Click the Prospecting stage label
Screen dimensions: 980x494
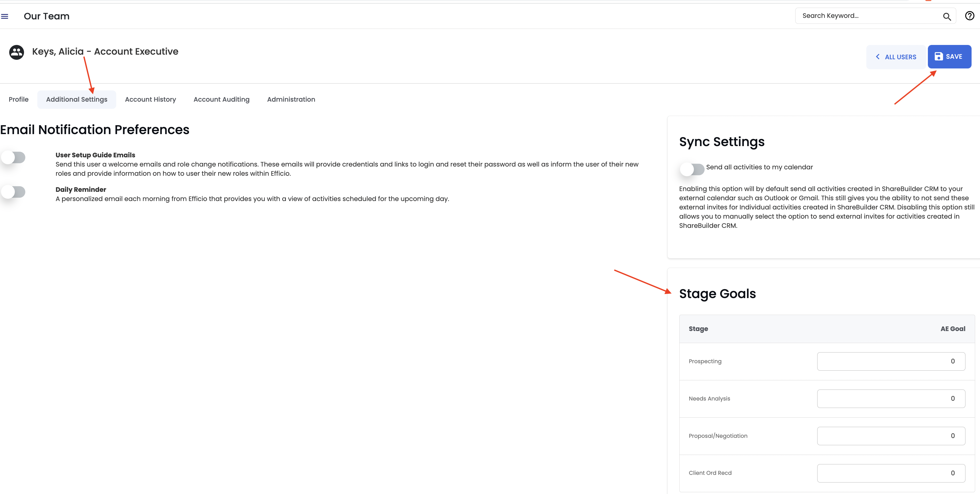(x=705, y=361)
